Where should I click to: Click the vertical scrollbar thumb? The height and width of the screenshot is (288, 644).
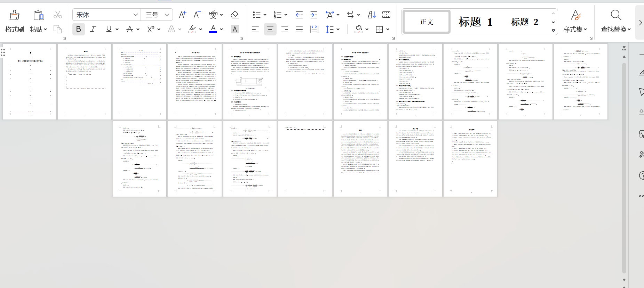(x=624, y=168)
